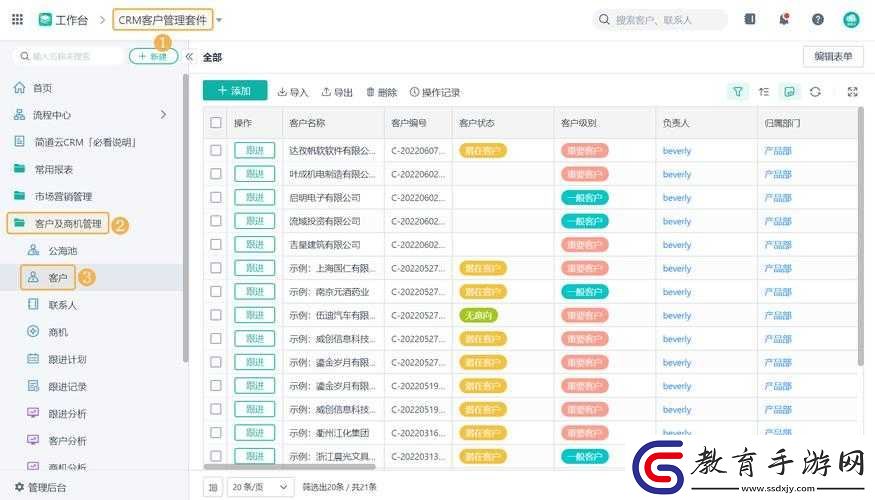Click the 跟进分析 chart icon

(x=33, y=413)
